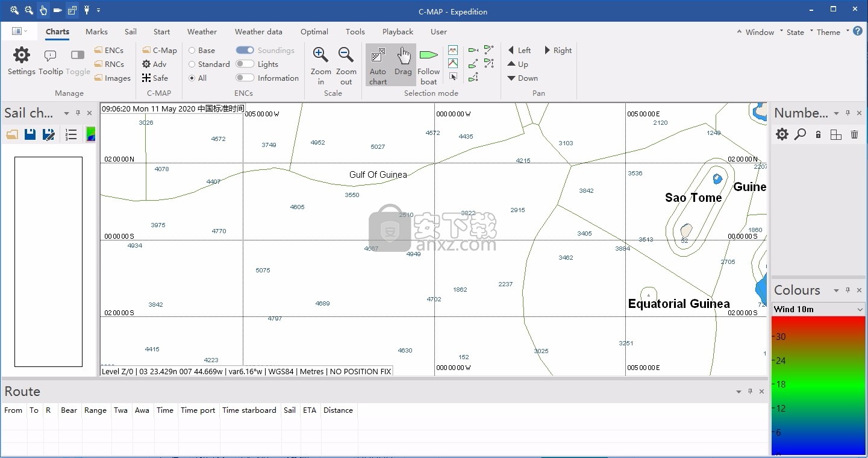Viewport: 868px width, 458px height.
Task: Click the greyed Toggle switch in Manage group
Action: 78,55
